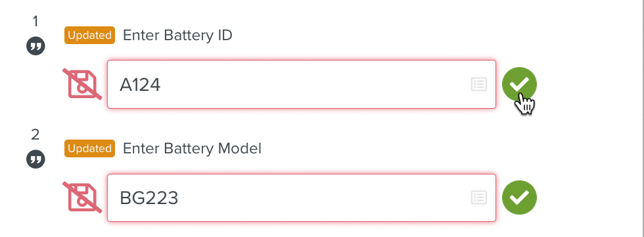Click the unsaved-disk icon beside BG223 field
The height and width of the screenshot is (237, 644).
click(82, 197)
